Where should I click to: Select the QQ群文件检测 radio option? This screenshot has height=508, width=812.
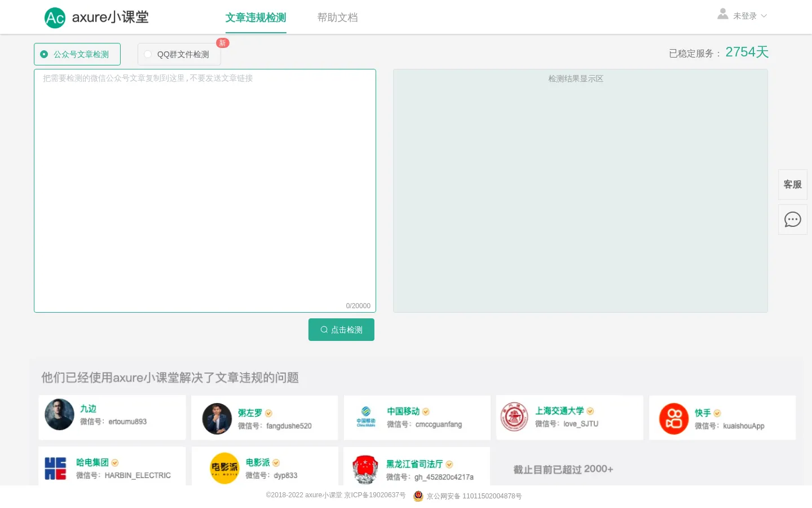point(179,54)
